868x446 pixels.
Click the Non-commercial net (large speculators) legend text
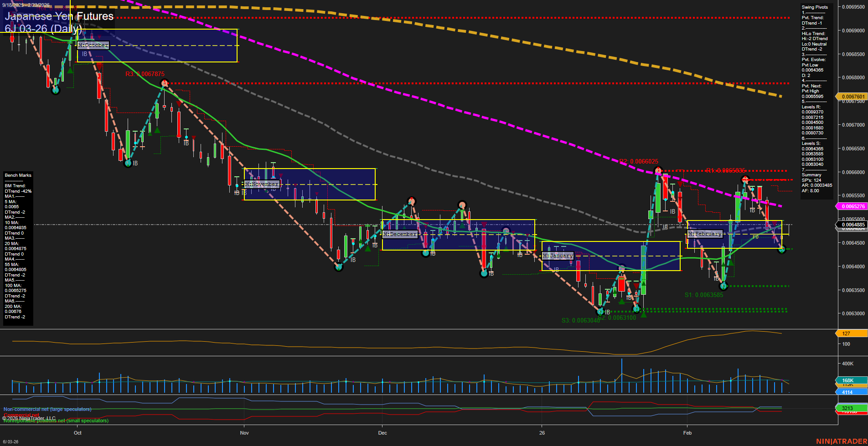point(47,409)
